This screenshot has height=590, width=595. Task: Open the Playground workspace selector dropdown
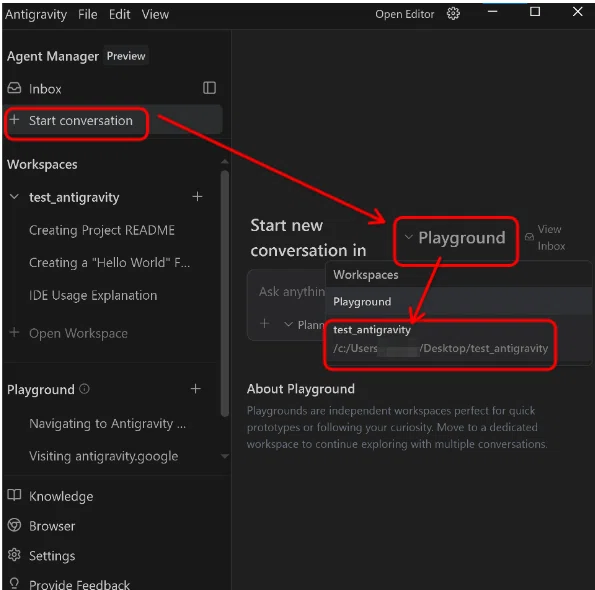pyautogui.click(x=456, y=238)
